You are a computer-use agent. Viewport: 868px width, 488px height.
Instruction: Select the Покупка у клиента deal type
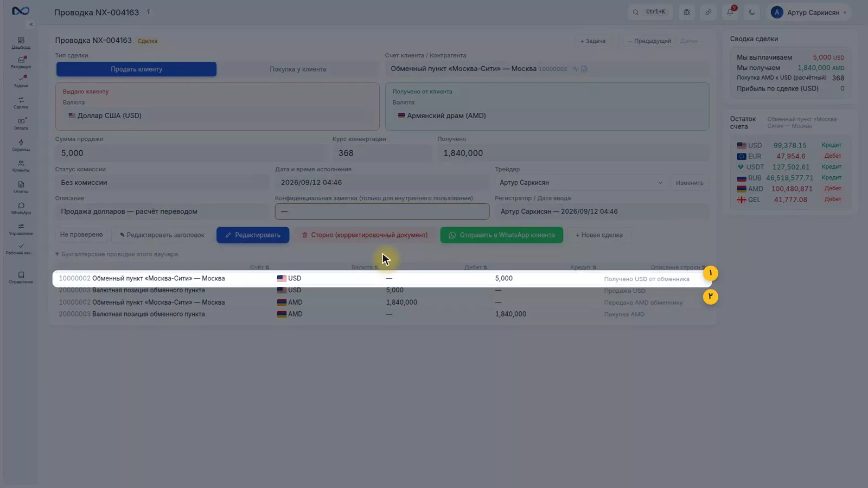298,69
